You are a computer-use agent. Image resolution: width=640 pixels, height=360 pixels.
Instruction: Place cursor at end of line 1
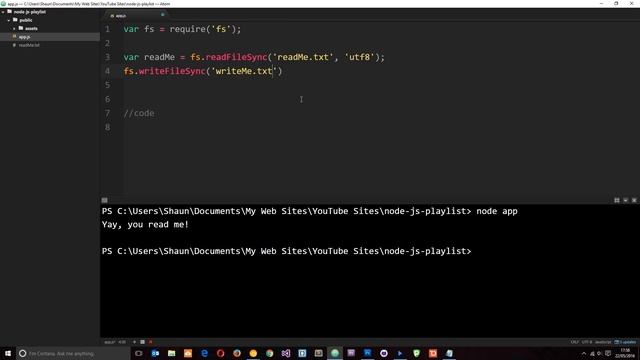(x=242, y=29)
